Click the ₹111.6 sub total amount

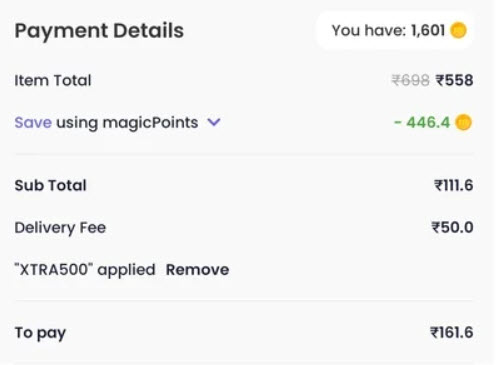pos(454,185)
